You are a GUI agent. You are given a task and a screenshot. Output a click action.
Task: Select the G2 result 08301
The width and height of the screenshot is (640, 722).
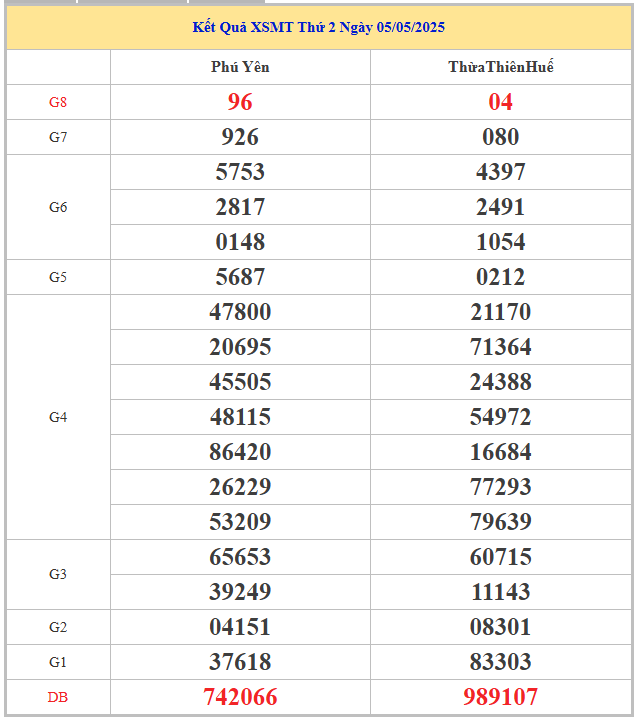[x=500, y=627]
